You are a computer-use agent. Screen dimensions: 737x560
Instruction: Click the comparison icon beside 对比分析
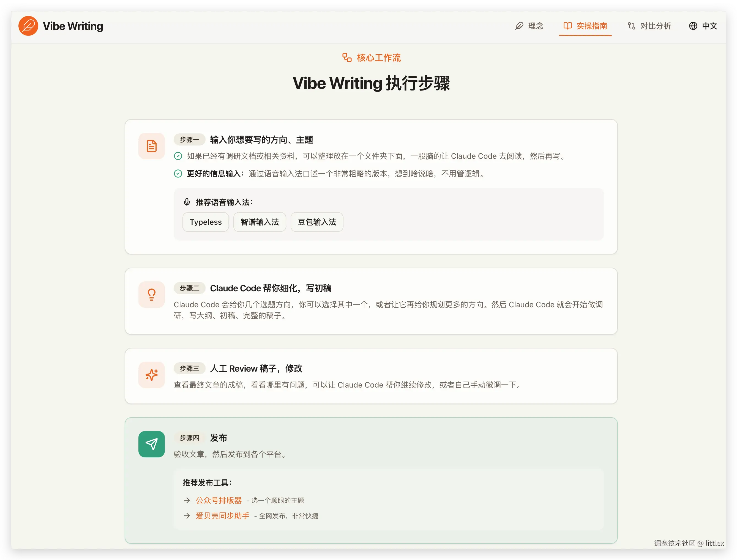(x=631, y=26)
